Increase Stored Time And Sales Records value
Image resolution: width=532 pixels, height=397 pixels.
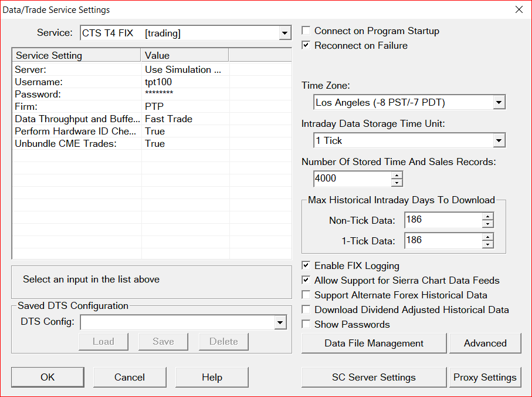397,175
